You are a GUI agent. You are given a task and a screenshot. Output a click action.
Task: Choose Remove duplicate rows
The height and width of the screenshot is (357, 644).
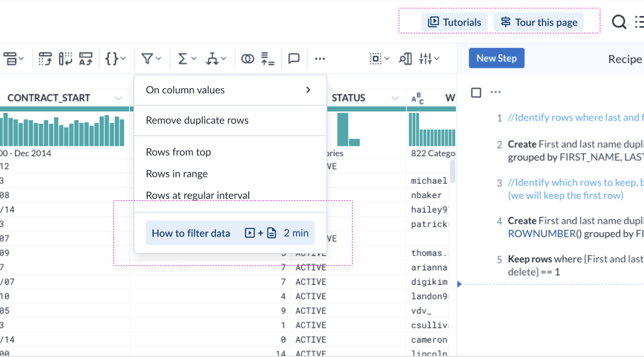click(x=230, y=120)
